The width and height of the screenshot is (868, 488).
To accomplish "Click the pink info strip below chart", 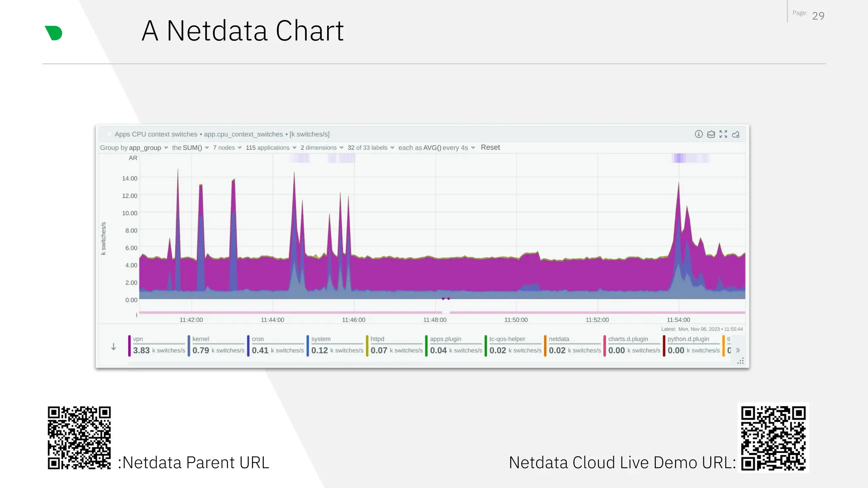I will pyautogui.click(x=442, y=313).
